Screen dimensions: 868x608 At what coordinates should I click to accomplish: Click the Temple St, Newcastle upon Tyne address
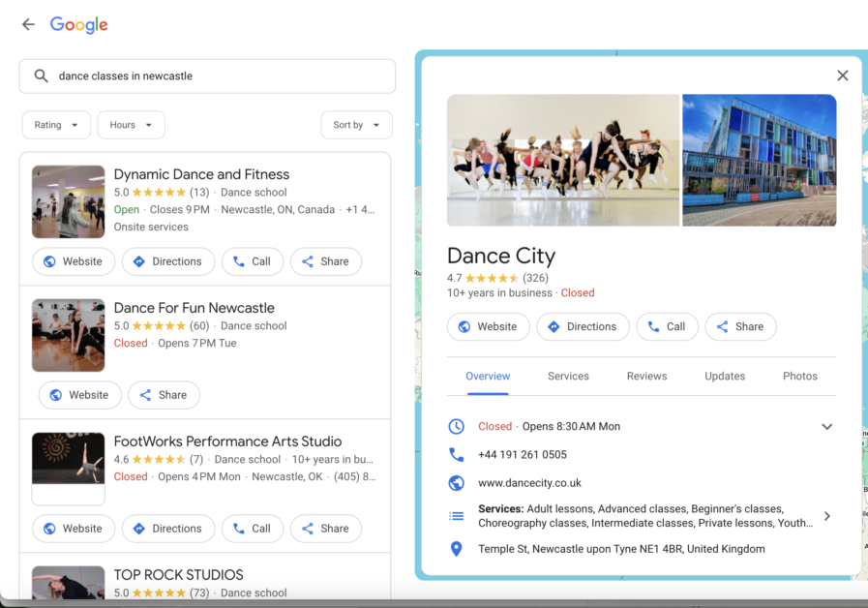(x=621, y=549)
